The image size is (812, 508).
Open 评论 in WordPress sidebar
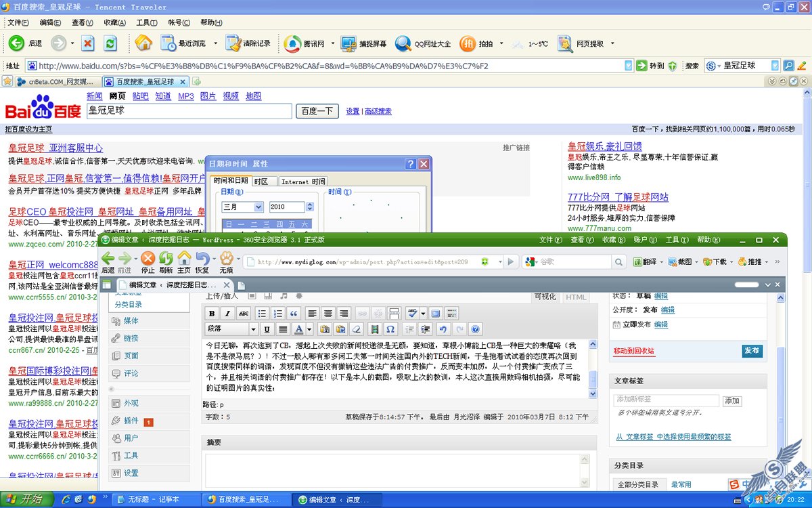[x=131, y=373]
